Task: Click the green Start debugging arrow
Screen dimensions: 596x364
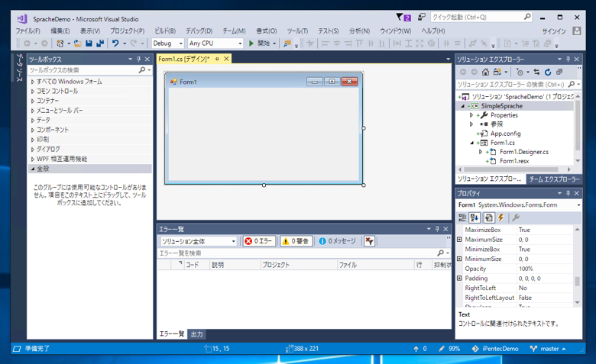Action: [x=251, y=43]
